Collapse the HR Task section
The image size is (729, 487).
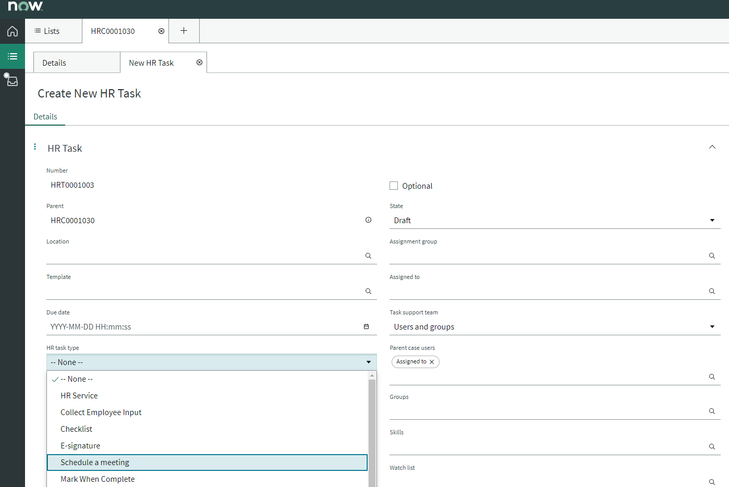pyautogui.click(x=712, y=147)
